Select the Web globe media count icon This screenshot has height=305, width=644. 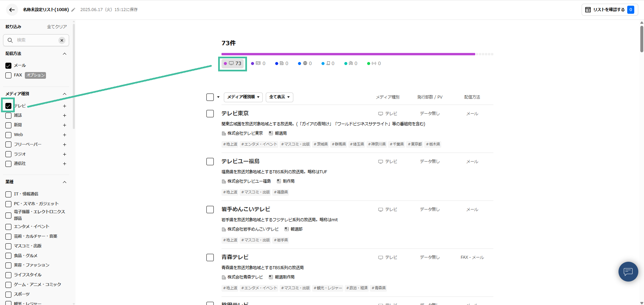click(x=305, y=63)
